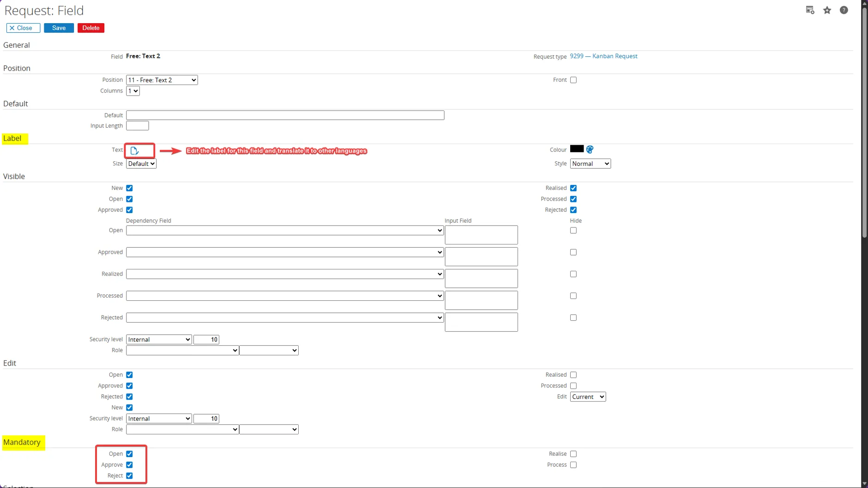
Task: Click the label text edit icon
Action: coord(134,151)
